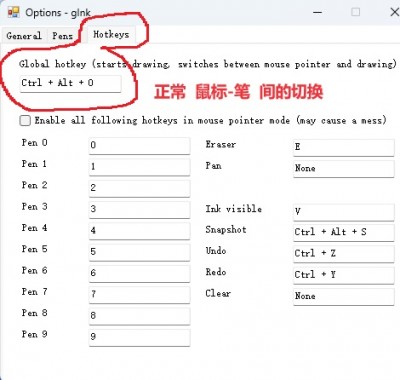Click the Redo hotkey Ctrl + Y field
400x380 pixels.
pyautogui.click(x=344, y=275)
